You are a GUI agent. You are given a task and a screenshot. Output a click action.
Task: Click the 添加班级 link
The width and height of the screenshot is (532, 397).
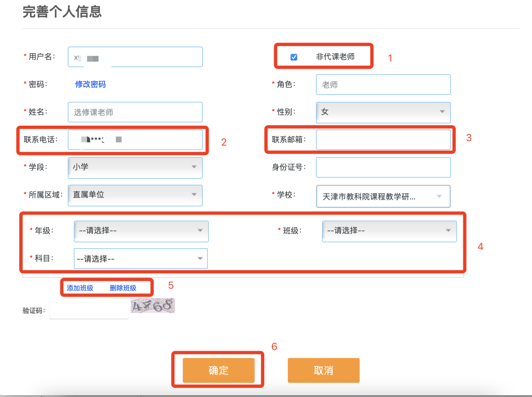[x=80, y=288]
